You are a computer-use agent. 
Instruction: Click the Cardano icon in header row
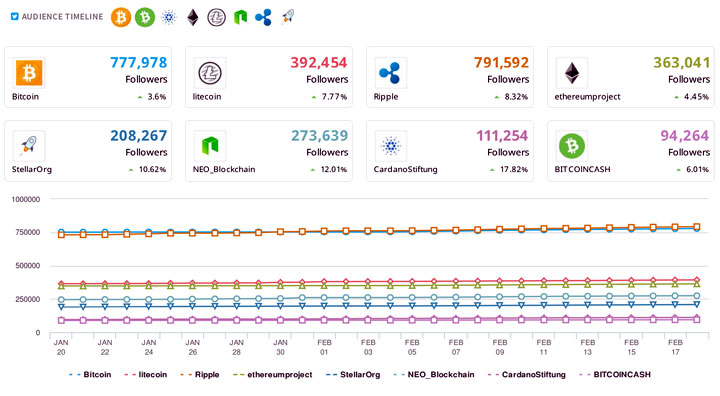(x=169, y=17)
